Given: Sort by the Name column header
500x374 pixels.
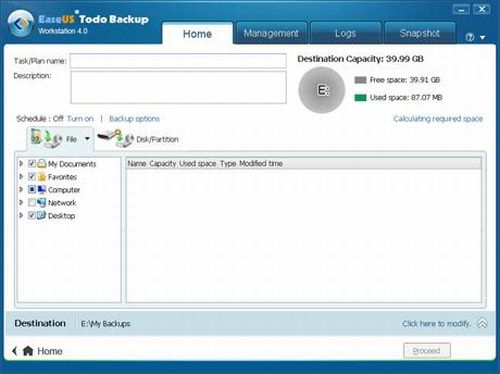Looking at the screenshot, I should [137, 163].
